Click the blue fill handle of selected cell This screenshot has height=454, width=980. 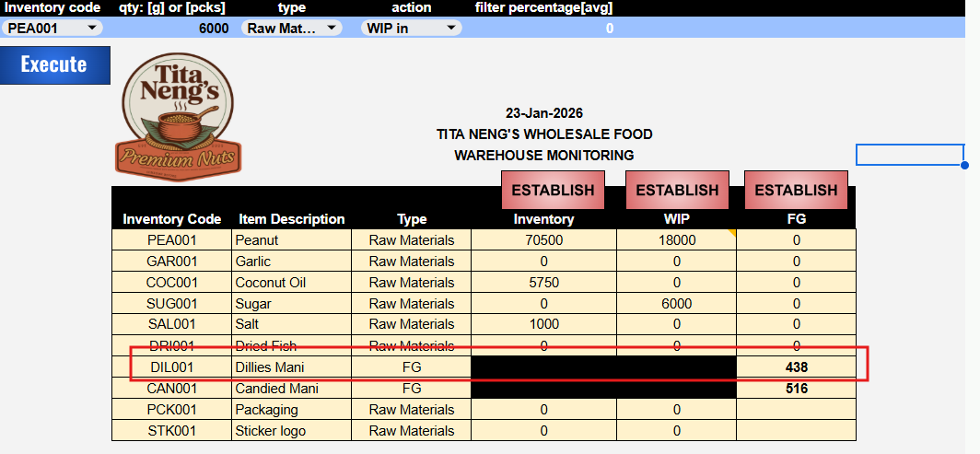pos(964,166)
